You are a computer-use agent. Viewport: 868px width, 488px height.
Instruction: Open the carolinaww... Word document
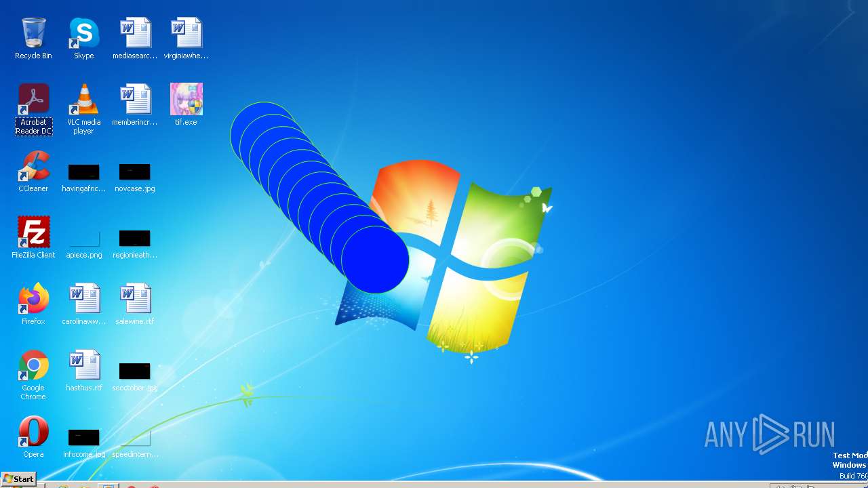(x=84, y=304)
